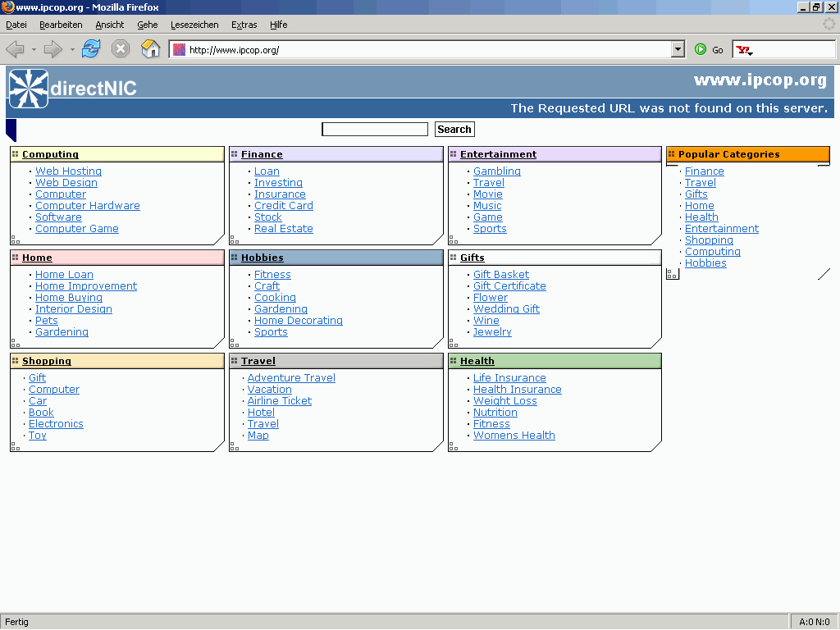Open the Back history dropdown arrow
This screenshot has width=840, height=630.
click(34, 50)
